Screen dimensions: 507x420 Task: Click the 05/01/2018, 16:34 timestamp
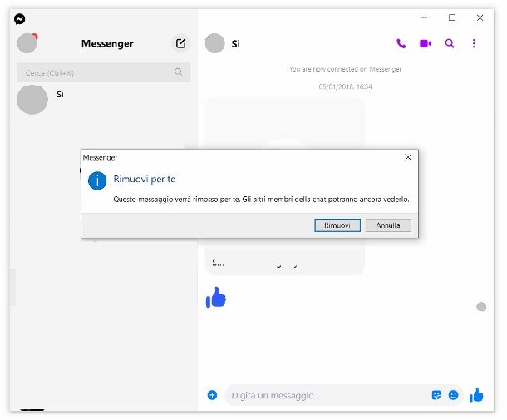point(345,86)
